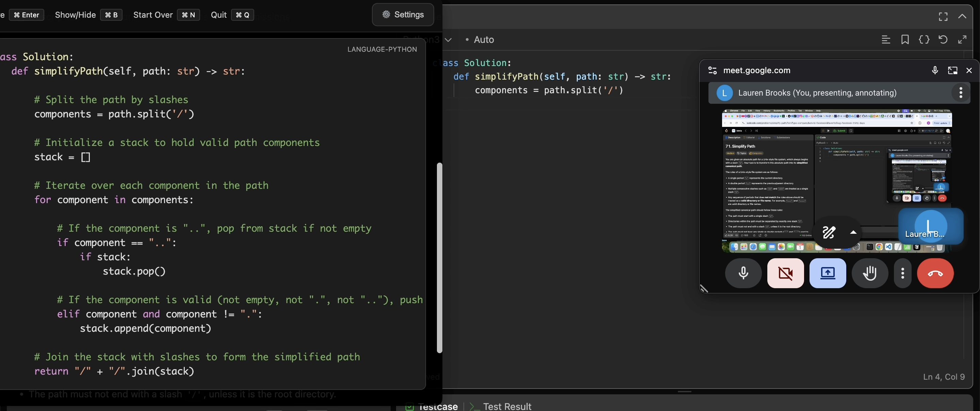Viewport: 980px width, 411px height.
Task: Open the Settings in the overlay
Action: coord(403,15)
